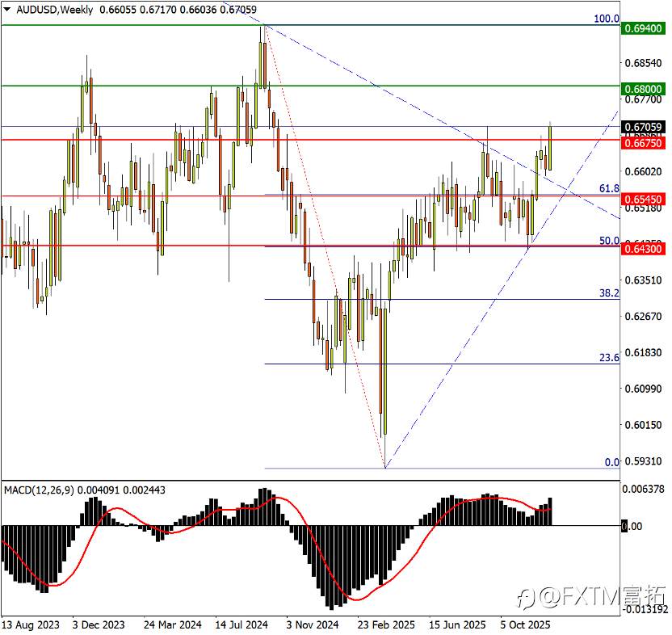This screenshot has height=635, width=672.
Task: Select the 0.63510 price axis value
Action: pyautogui.click(x=643, y=280)
